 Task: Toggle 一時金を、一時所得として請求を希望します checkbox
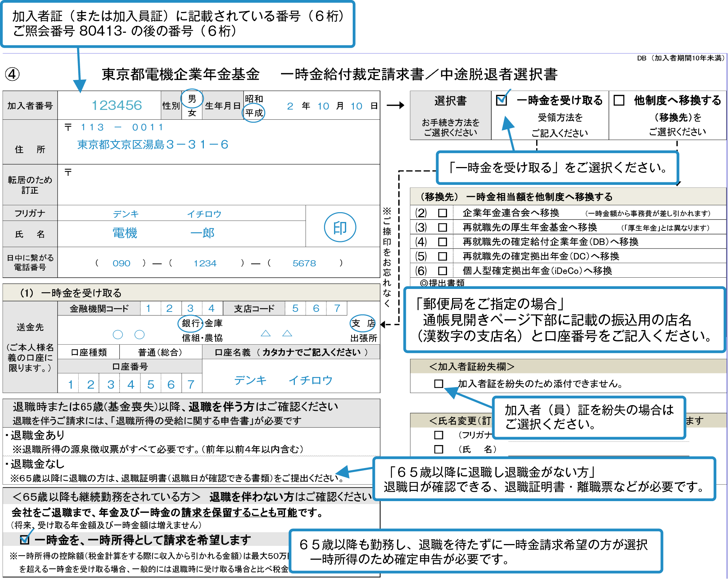(x=25, y=539)
